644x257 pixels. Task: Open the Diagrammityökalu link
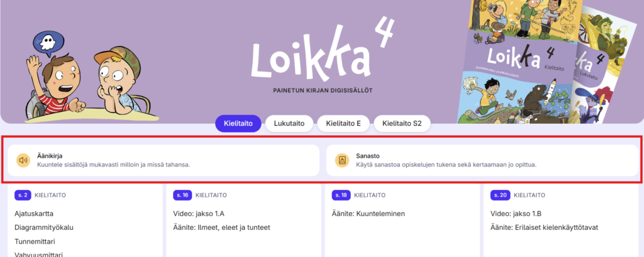click(44, 227)
